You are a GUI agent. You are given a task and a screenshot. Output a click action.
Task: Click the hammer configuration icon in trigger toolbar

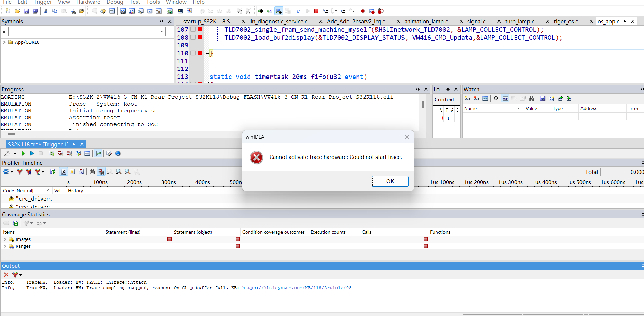[7, 153]
